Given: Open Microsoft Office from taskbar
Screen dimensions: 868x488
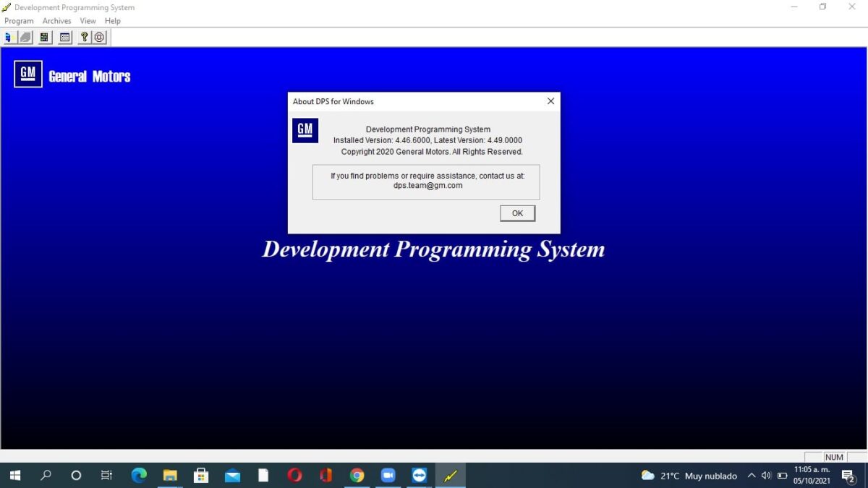Looking at the screenshot, I should pos(325,475).
